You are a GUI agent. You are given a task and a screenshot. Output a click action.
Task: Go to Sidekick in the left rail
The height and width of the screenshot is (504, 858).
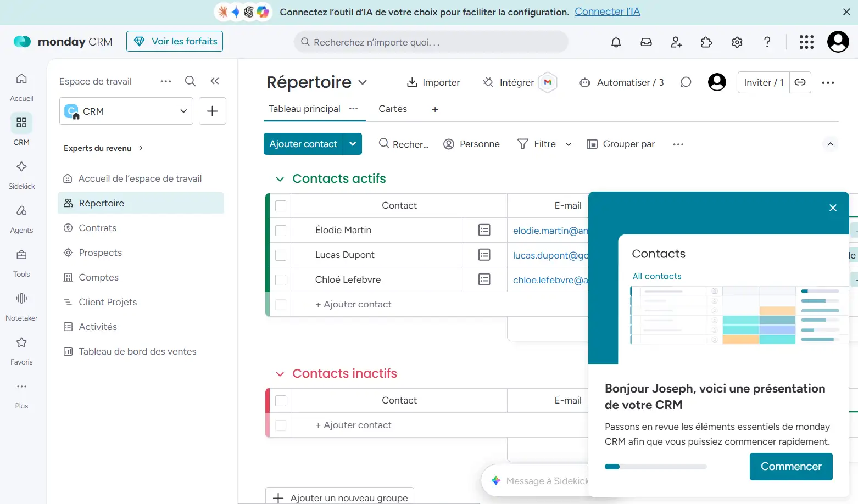coord(21,175)
